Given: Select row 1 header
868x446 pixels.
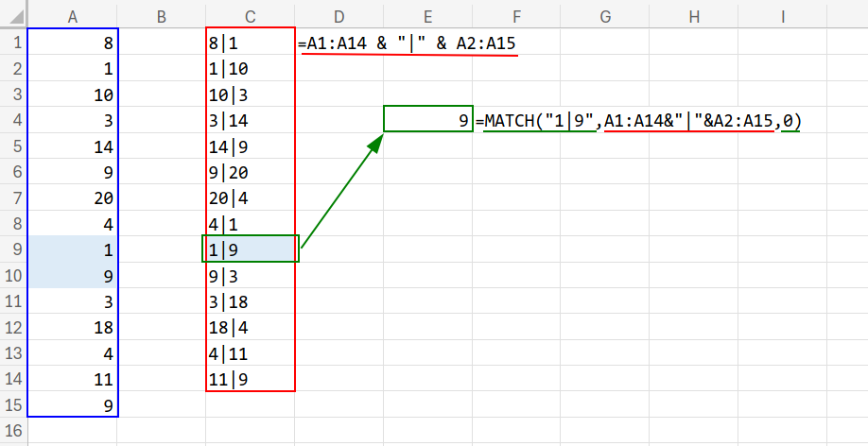Looking at the screenshot, I should point(13,42).
